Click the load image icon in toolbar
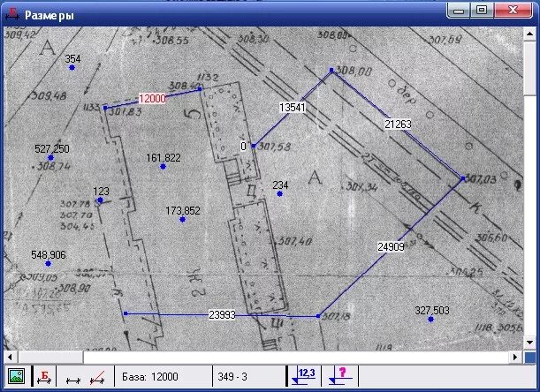 click(16, 376)
